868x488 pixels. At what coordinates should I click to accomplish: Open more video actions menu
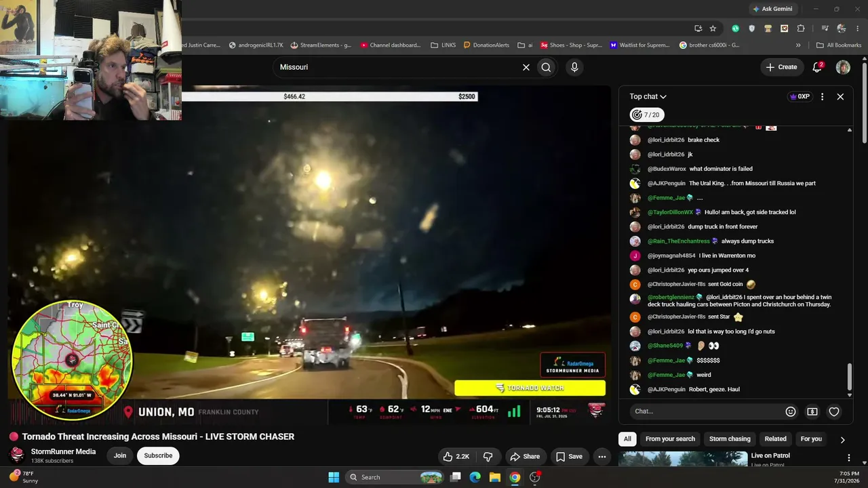tap(601, 456)
